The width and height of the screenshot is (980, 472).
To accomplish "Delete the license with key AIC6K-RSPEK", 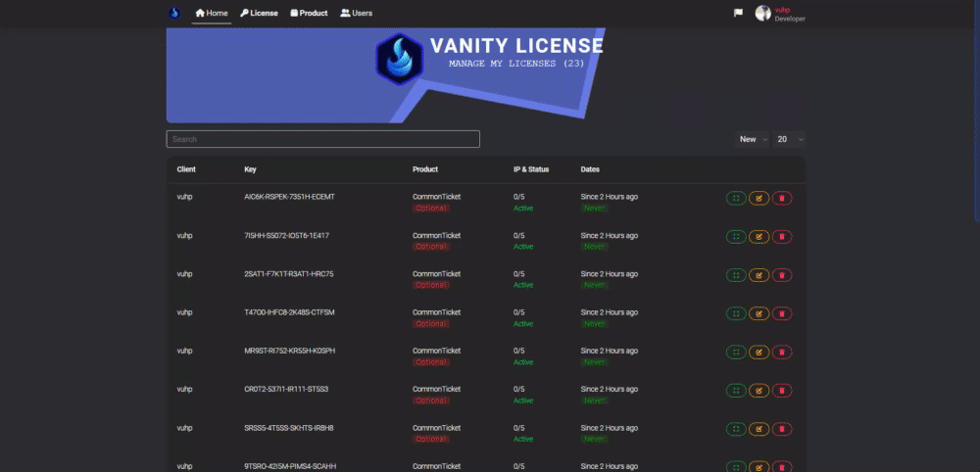I will coord(782,199).
